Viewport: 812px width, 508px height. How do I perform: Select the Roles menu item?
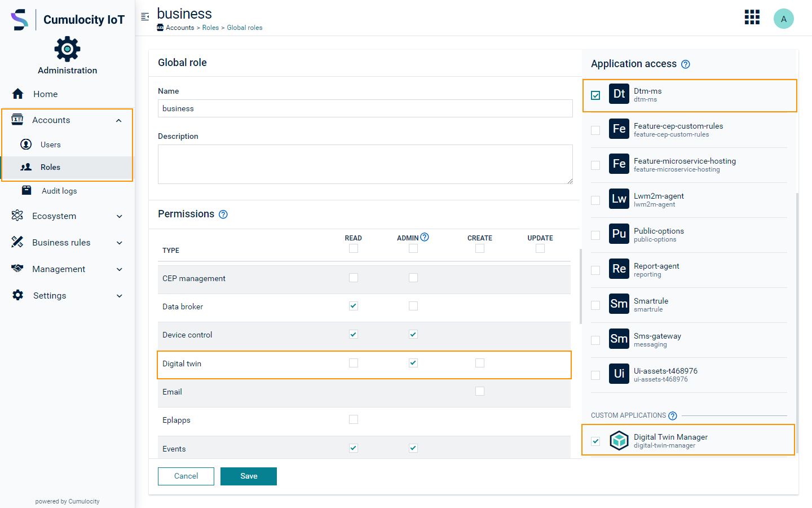(68, 168)
